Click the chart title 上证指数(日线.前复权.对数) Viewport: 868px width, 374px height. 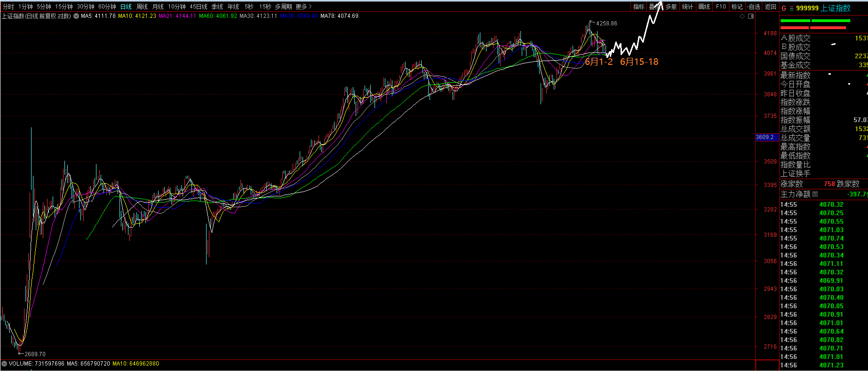pos(36,16)
